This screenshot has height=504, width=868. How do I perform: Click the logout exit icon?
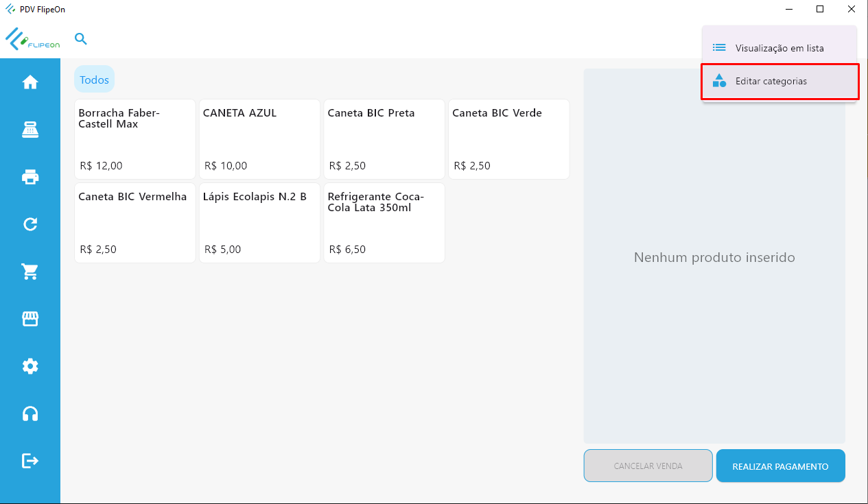point(30,461)
